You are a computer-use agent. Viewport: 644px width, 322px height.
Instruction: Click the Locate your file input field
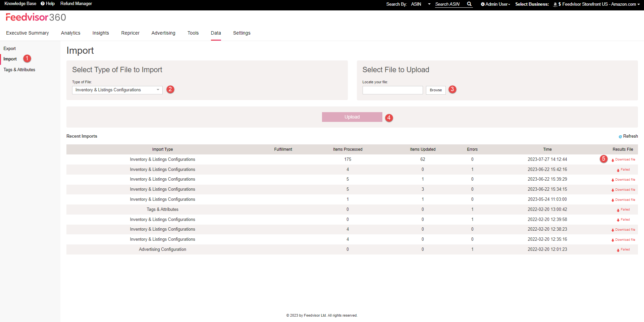click(x=393, y=90)
